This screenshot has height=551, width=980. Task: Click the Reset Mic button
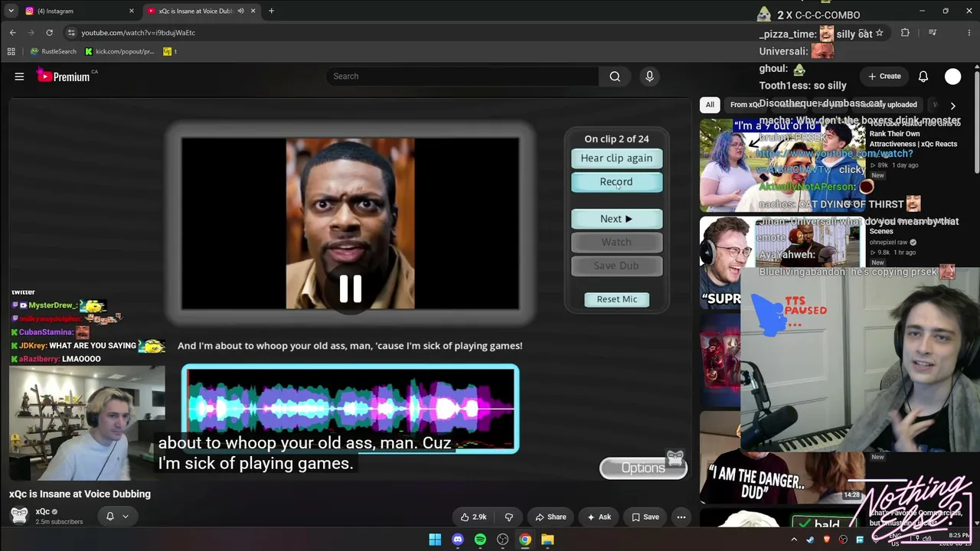pos(616,299)
